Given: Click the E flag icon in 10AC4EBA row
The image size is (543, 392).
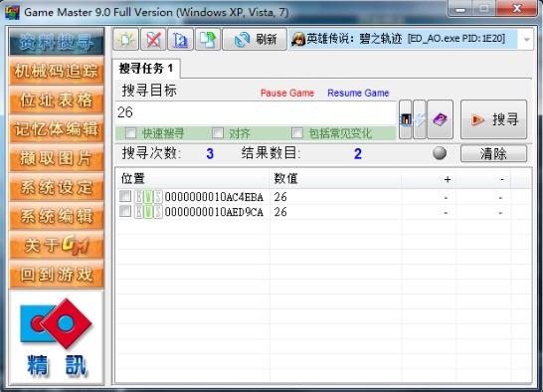Looking at the screenshot, I should (x=138, y=197).
